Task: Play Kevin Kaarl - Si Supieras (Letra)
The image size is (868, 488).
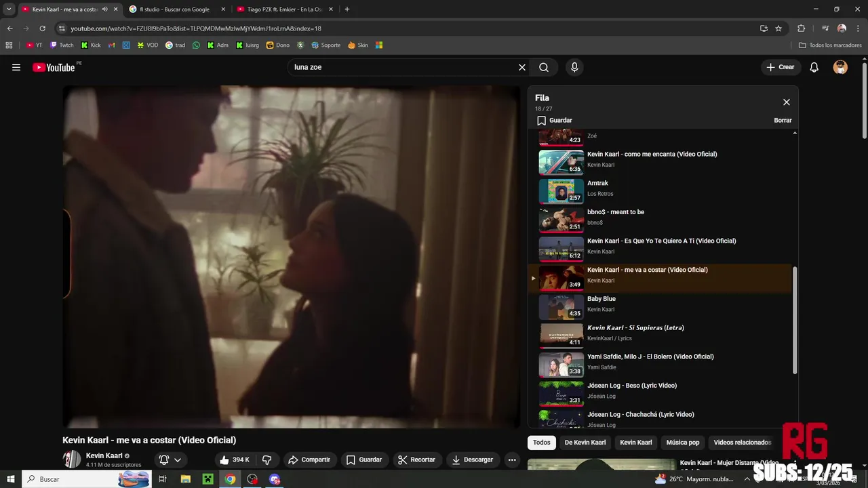Action: pyautogui.click(x=659, y=335)
